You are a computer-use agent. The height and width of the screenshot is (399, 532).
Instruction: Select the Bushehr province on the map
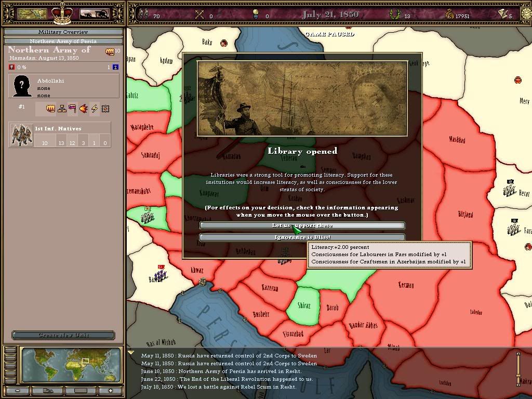[x=261, y=314]
